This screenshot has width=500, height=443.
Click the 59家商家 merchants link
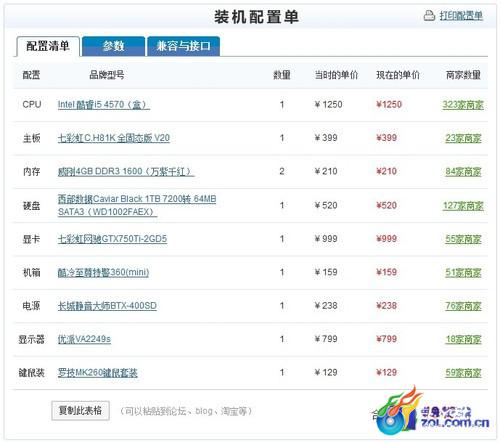(x=463, y=373)
